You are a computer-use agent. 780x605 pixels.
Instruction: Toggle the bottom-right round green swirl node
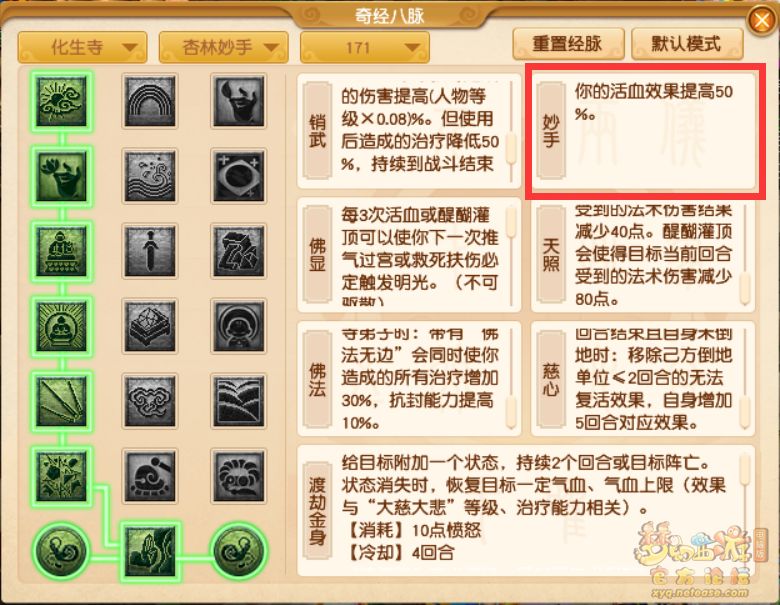tap(238, 551)
